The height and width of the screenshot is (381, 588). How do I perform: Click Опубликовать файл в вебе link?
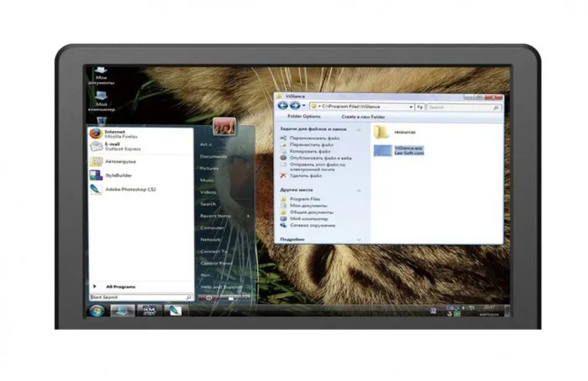pos(320,158)
